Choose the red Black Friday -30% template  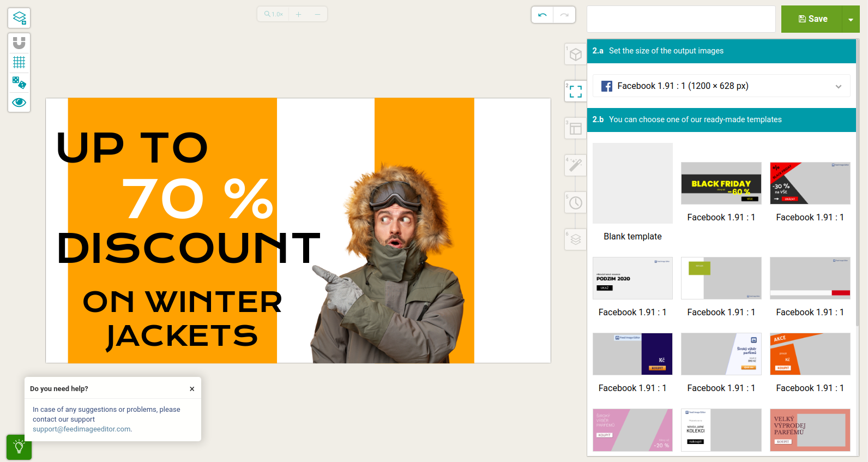810,183
